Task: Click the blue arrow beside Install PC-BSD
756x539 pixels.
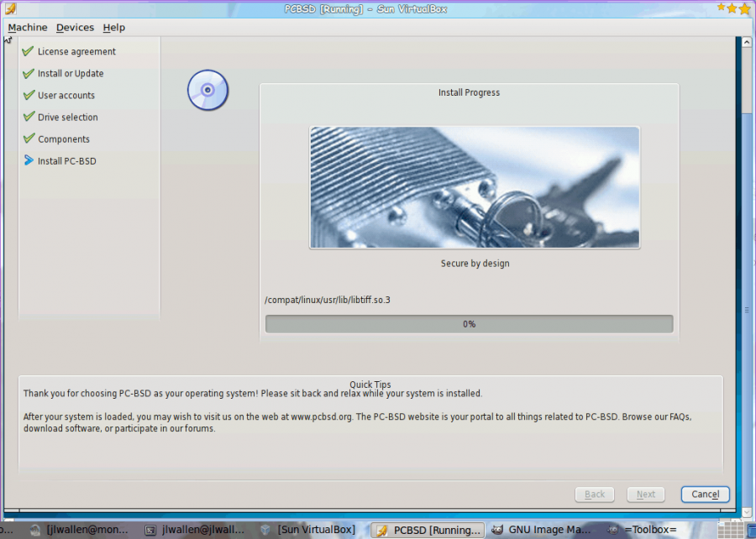Action: pos(29,160)
